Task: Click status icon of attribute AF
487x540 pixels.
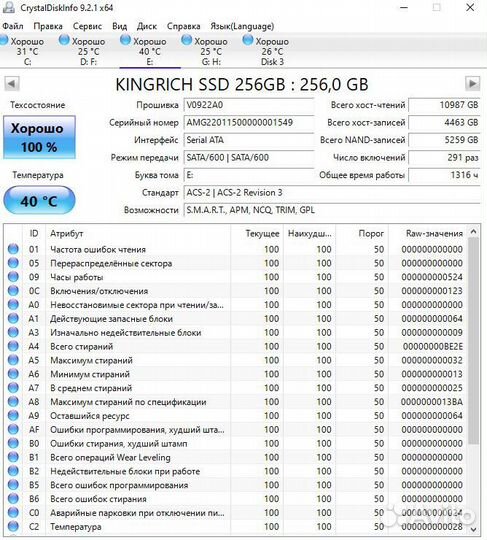Action: 13,429
